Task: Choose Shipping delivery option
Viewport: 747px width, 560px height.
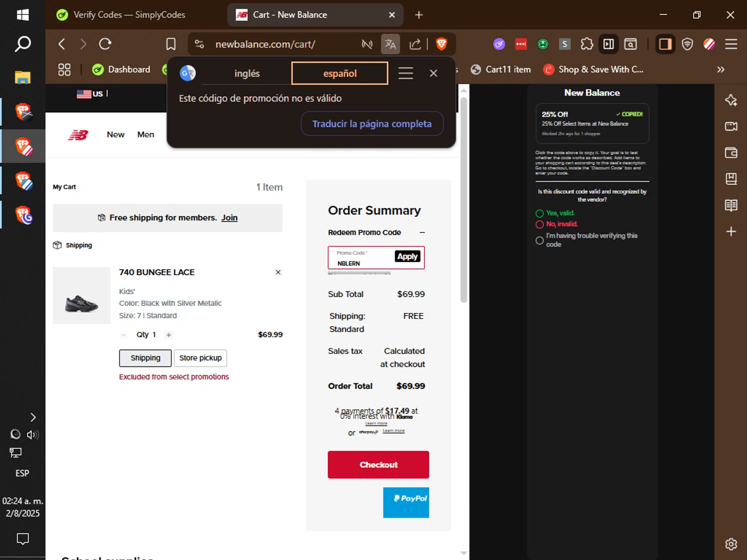Action: tap(145, 358)
